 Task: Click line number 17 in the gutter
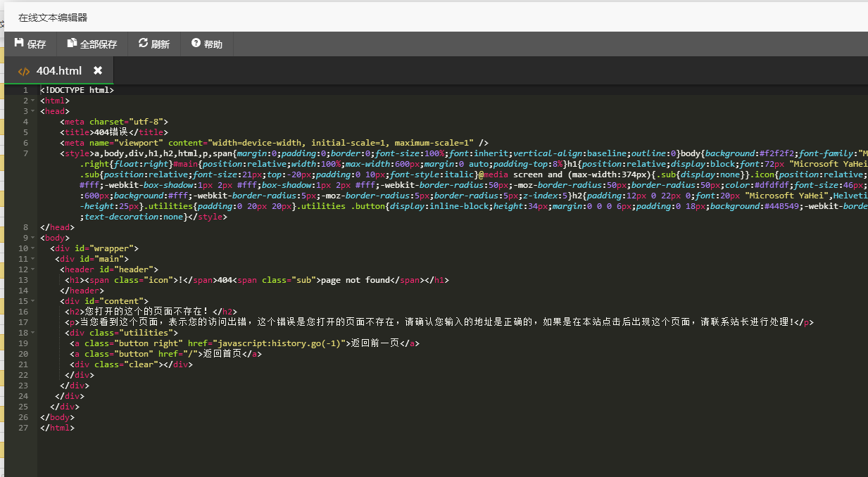pyautogui.click(x=23, y=322)
